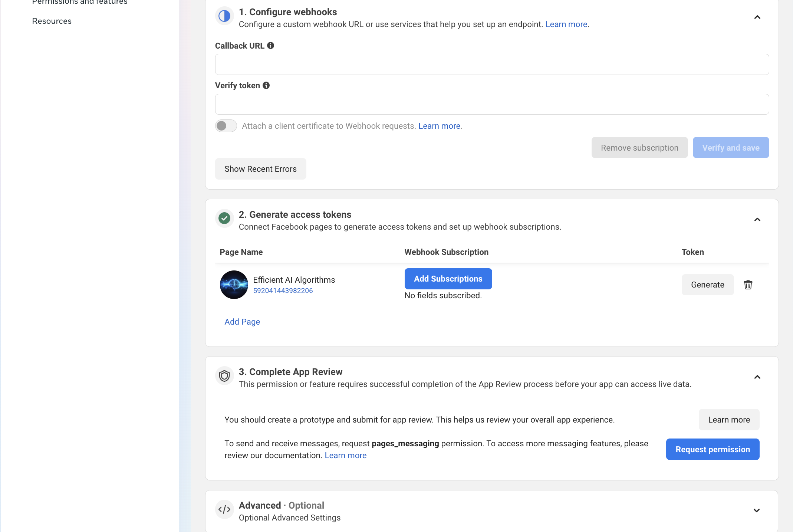Screen dimensions: 793x532
Task: Collapse the Complete App Review section
Action: [x=757, y=377]
